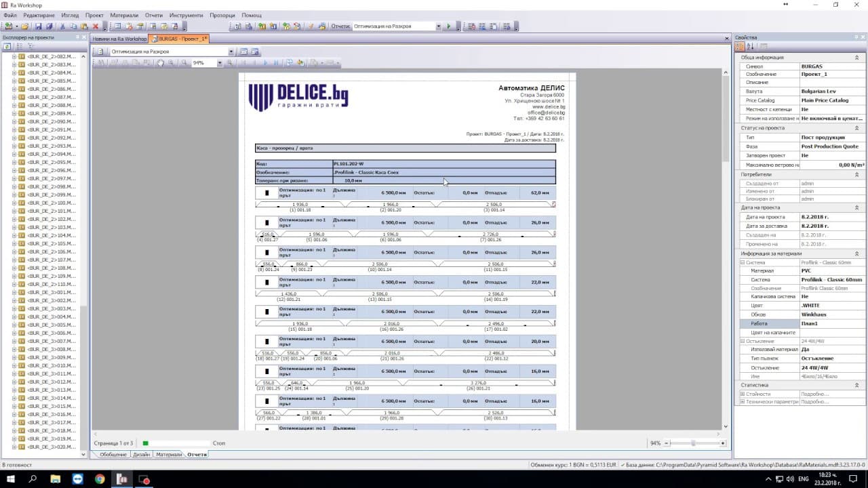Select the <BUR_DE_3>001 tree item

pyautogui.click(x=52, y=292)
